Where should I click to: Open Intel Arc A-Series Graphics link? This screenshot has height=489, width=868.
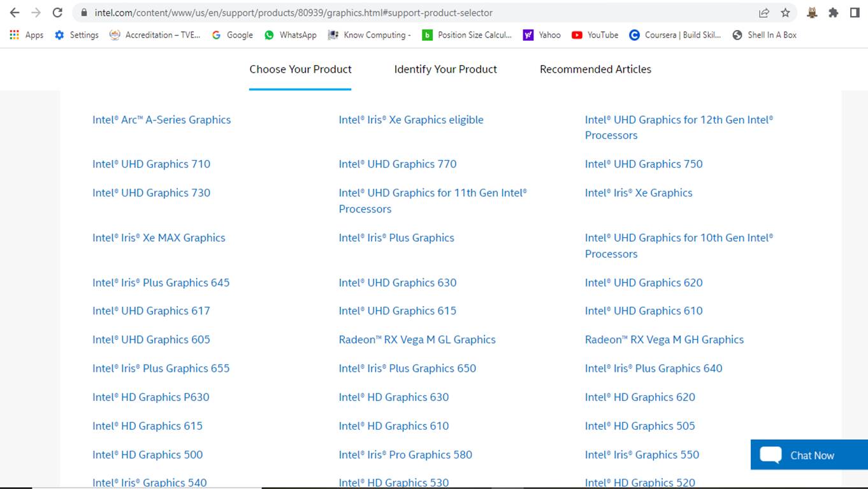tap(161, 120)
